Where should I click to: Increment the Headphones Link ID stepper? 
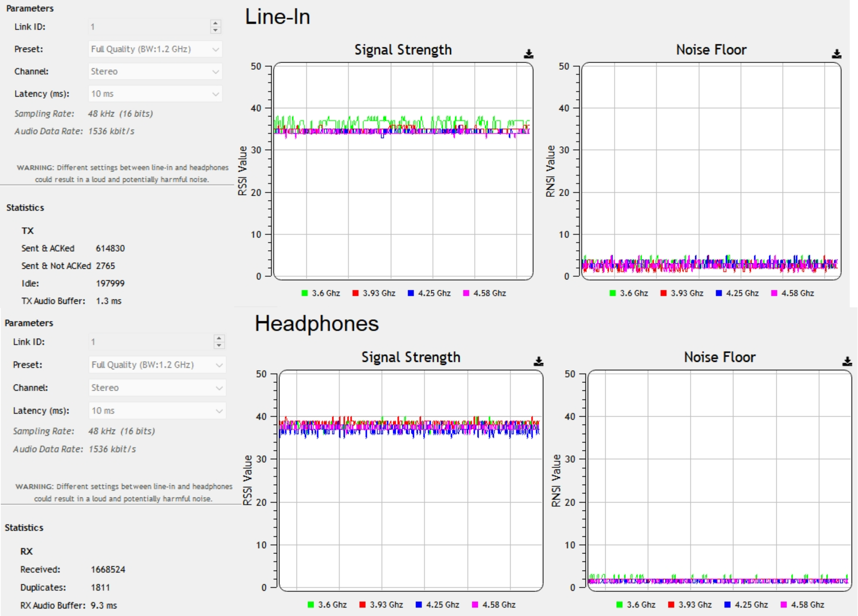click(x=219, y=338)
